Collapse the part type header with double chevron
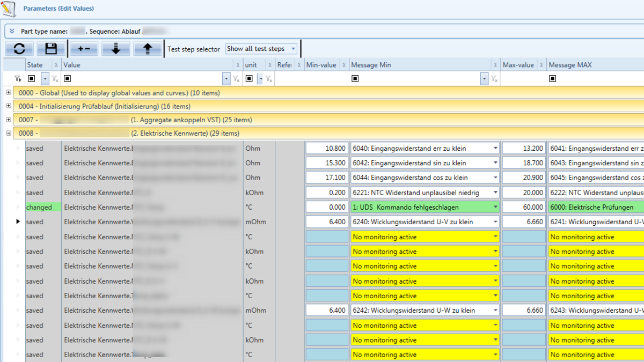Viewport: 644px width, 362px height. coord(12,31)
